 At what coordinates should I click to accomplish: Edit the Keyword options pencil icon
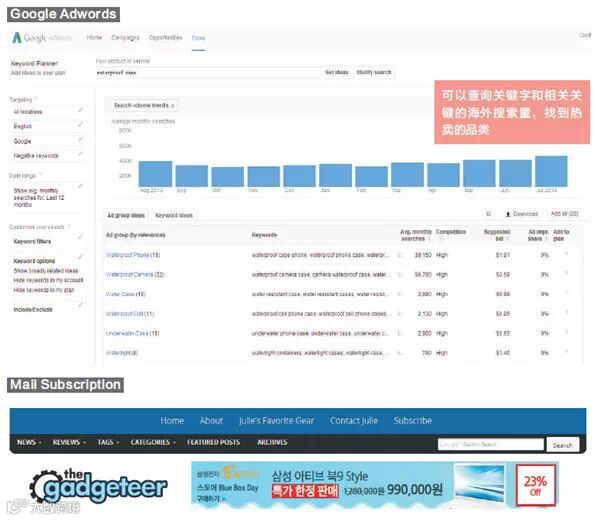click(80, 256)
